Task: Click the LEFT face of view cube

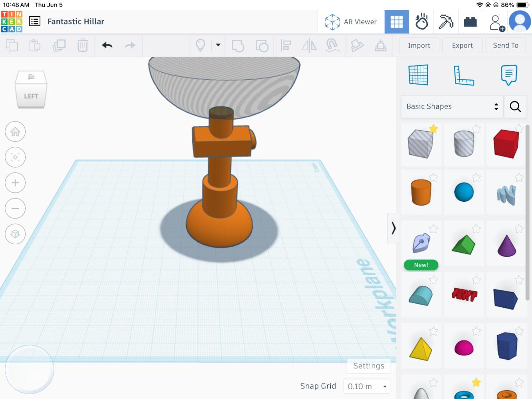Action: pos(31,96)
